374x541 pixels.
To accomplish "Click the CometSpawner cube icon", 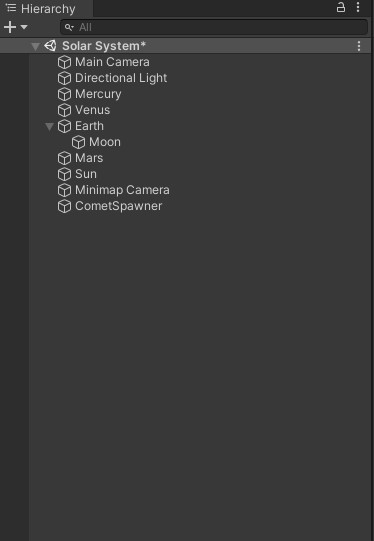I will (65, 206).
